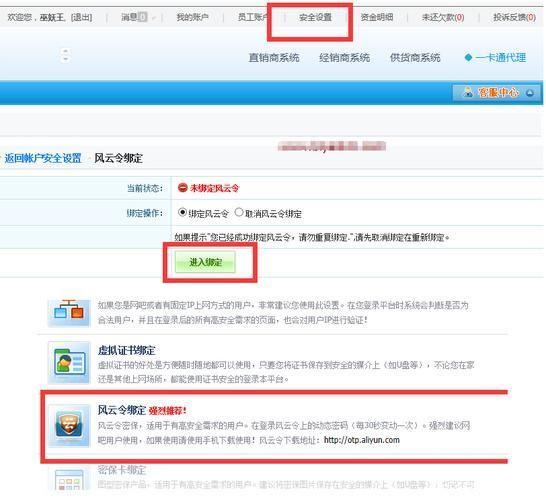Click the 风云令绑定 page title

[x=118, y=158]
